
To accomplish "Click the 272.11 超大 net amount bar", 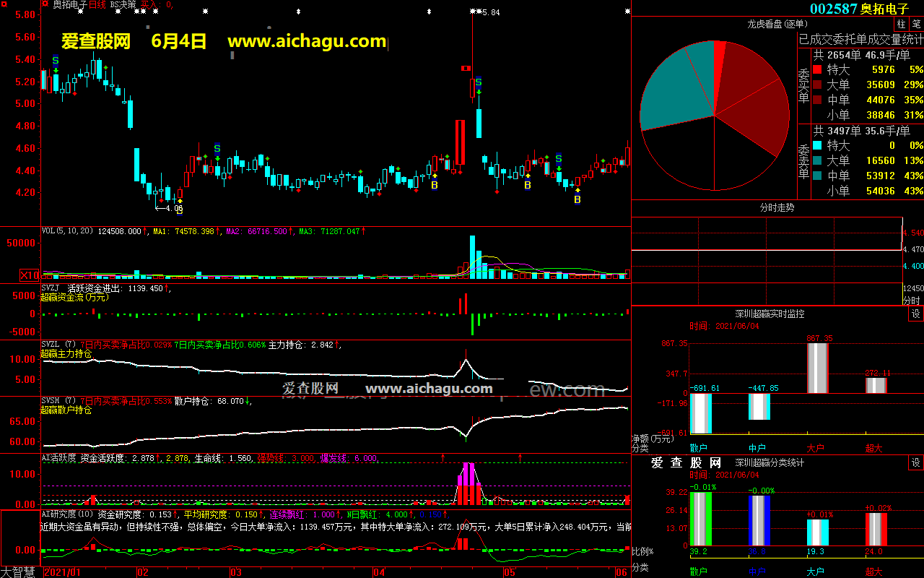I will point(876,386).
